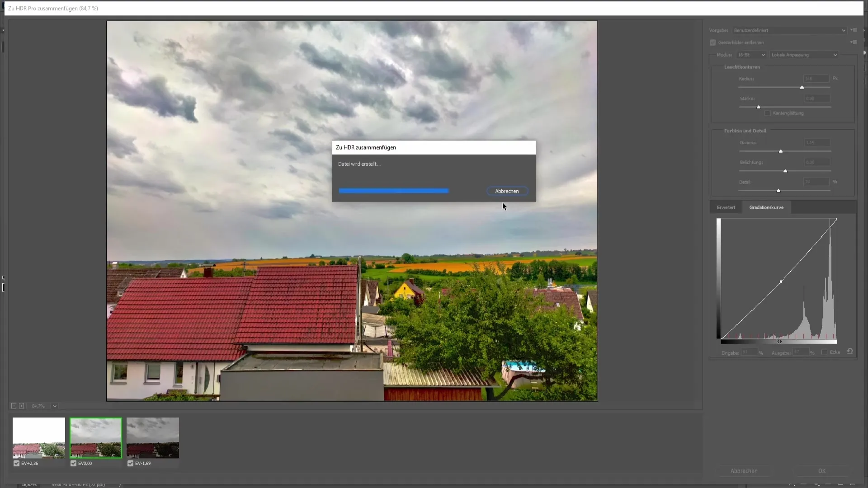
Task: Click the Gamma value field
Action: [816, 142]
